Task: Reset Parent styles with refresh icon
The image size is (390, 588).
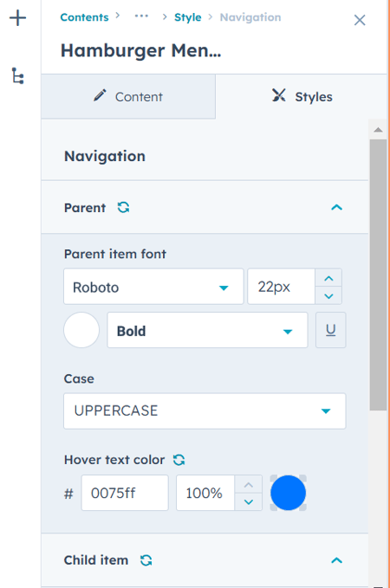Action: 123,207
